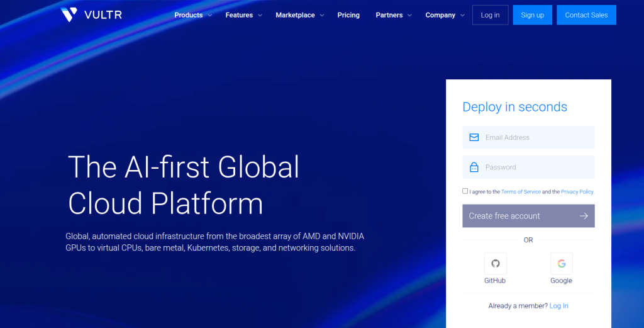Click the Sign up button
The image size is (644, 328).
click(532, 15)
